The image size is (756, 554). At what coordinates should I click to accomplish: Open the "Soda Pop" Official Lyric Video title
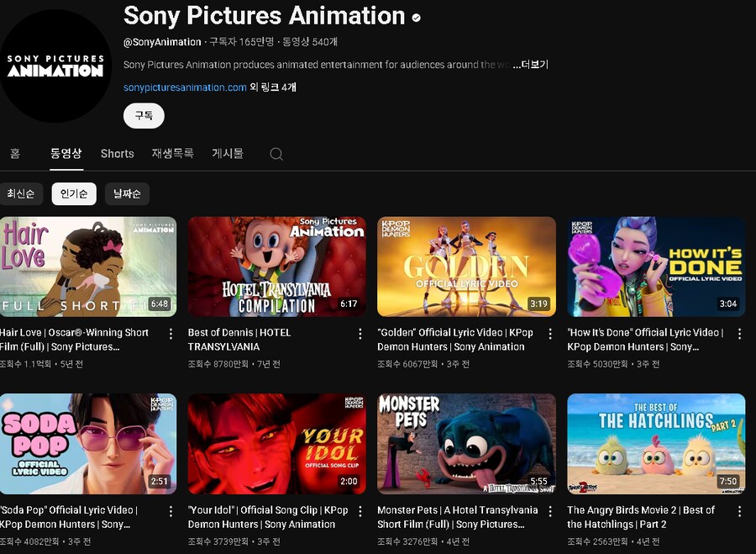[69, 517]
